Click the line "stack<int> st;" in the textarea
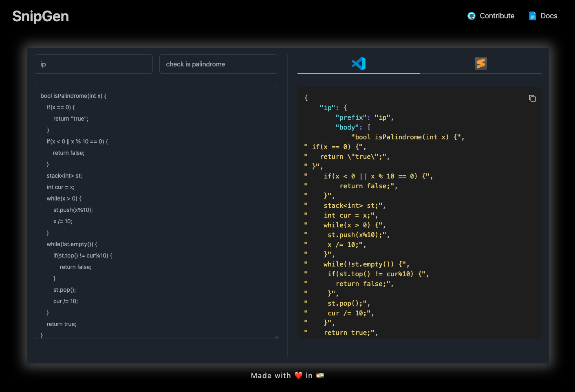Screen dimensions: 575x392 [64, 176]
